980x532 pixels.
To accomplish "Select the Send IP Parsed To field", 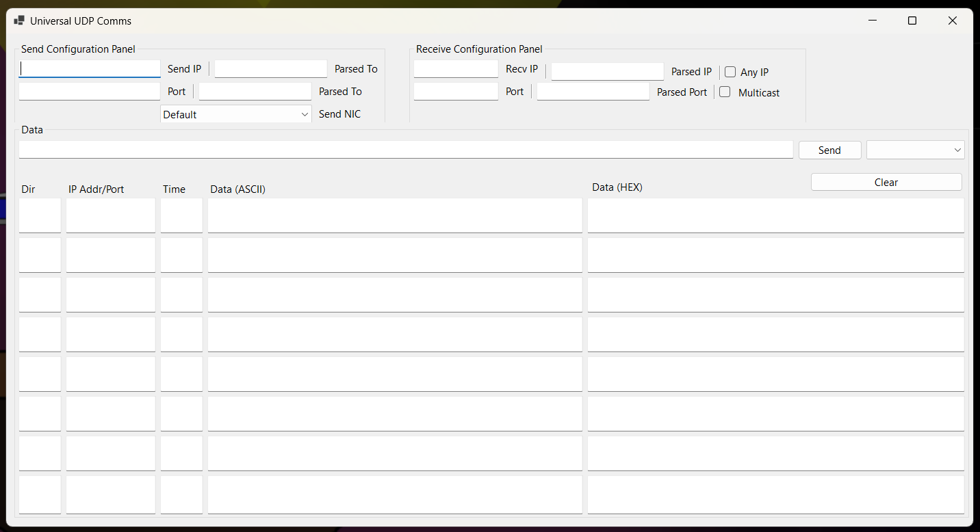I will click(271, 69).
